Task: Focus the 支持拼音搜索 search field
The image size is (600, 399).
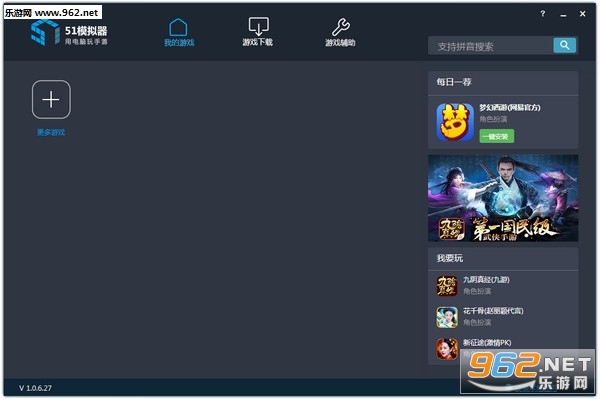Action: point(491,46)
